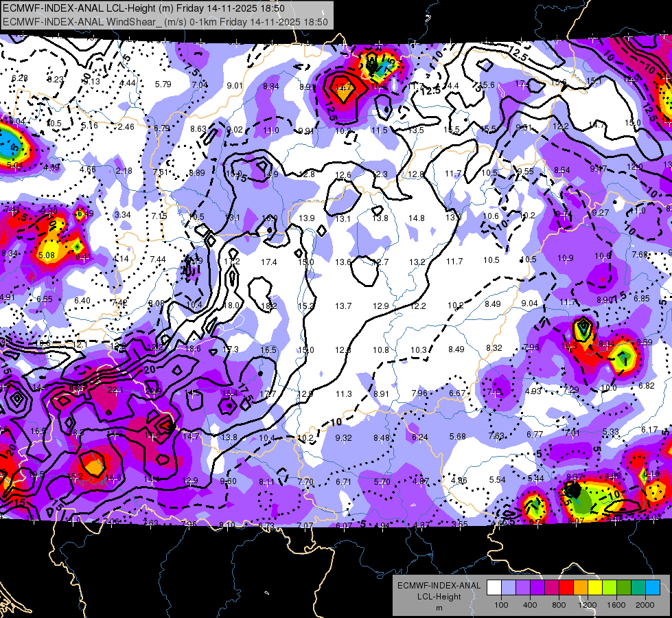Select the wind shear value 17.4

pyautogui.click(x=269, y=262)
